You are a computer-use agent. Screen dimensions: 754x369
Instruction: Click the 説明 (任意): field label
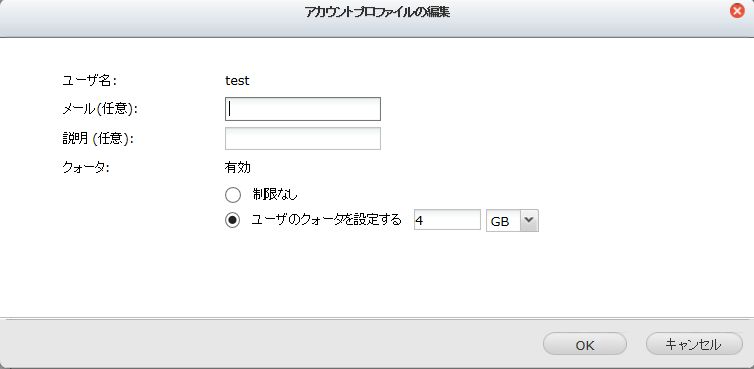[x=98, y=139]
